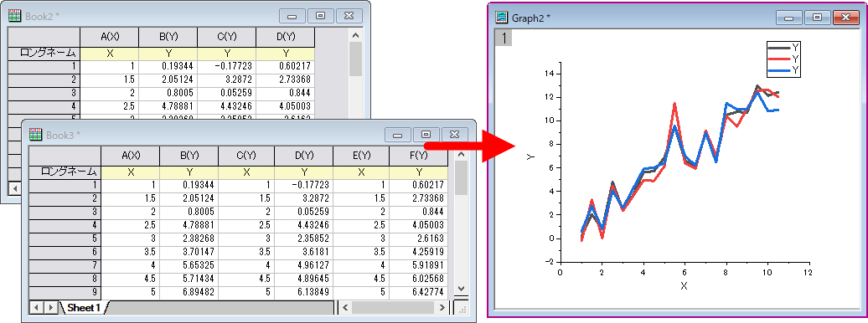
Task: Select column header D(Y) in Book2
Action: [x=286, y=38]
